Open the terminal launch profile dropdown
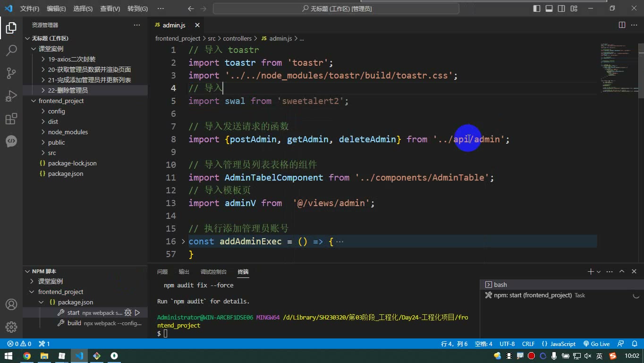Screen dimensions: 644x363 point(599,272)
